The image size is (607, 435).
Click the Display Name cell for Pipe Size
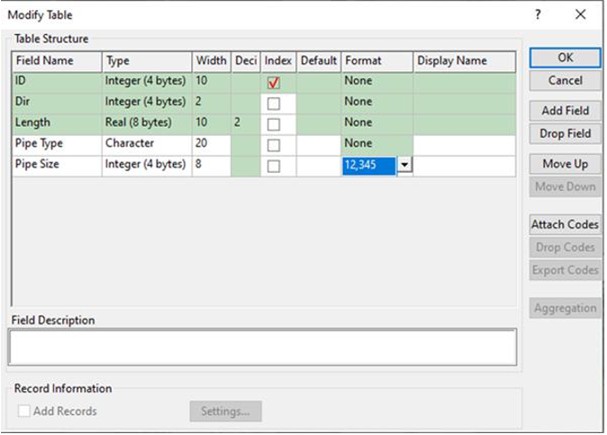(x=465, y=165)
